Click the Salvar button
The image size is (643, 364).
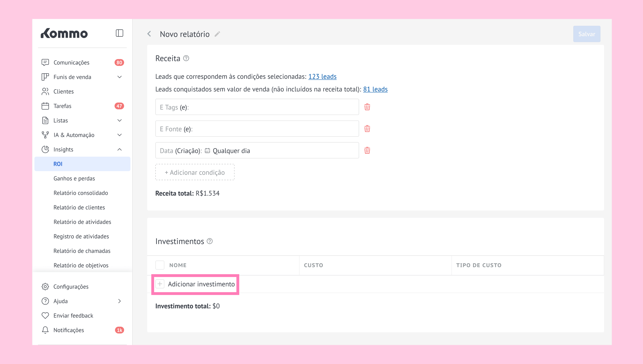click(x=587, y=34)
